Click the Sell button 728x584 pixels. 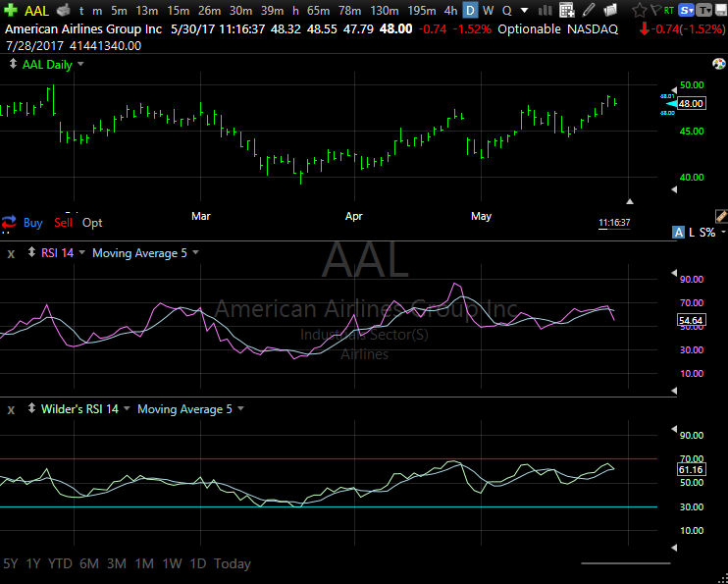click(x=63, y=223)
